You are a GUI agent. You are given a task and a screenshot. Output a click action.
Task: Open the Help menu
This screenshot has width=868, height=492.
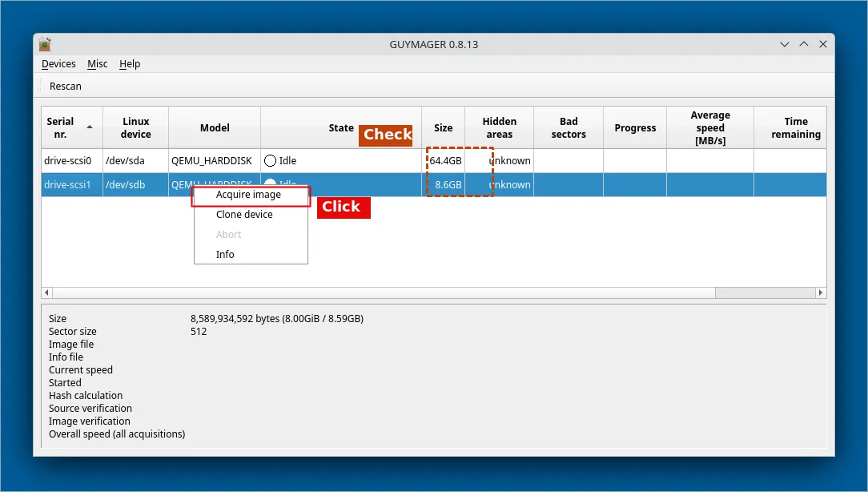coord(130,64)
